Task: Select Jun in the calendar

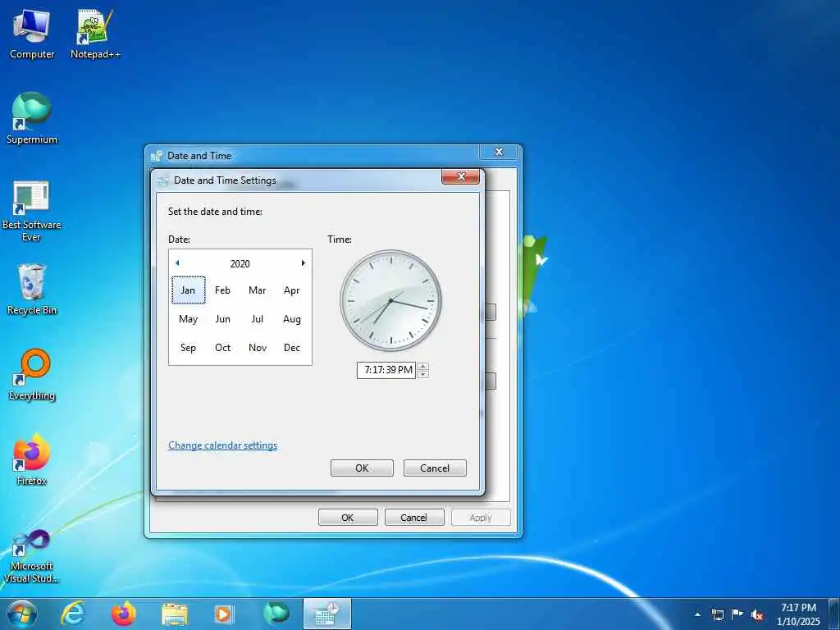Action: [x=222, y=319]
